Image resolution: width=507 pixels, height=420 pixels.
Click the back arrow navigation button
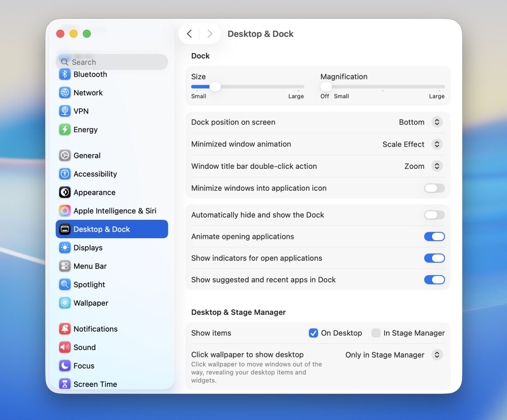tap(189, 33)
